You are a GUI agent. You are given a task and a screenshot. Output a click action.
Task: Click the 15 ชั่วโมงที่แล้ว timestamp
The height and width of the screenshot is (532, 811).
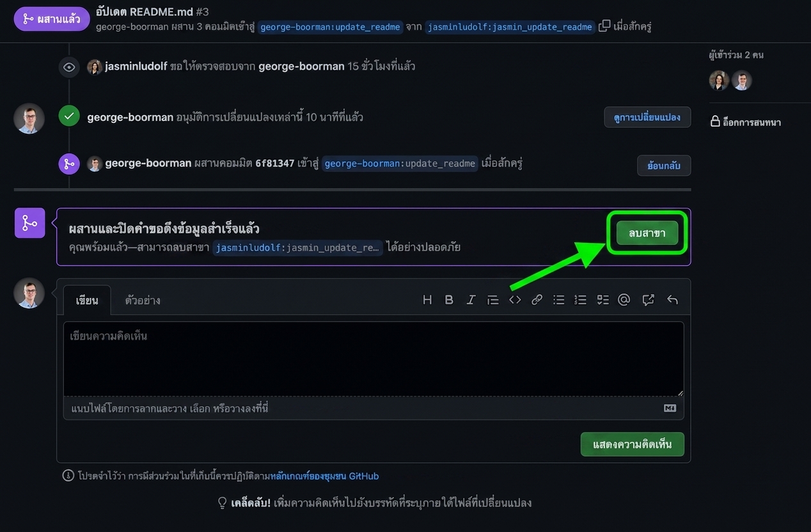381,66
